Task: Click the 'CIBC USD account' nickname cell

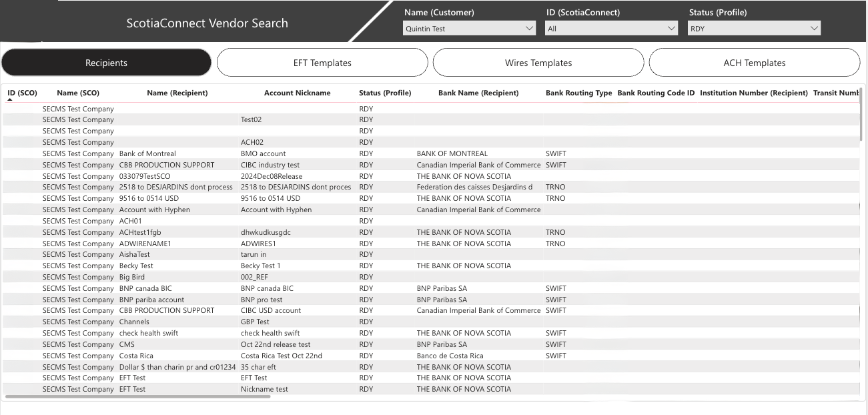Action: pyautogui.click(x=270, y=310)
